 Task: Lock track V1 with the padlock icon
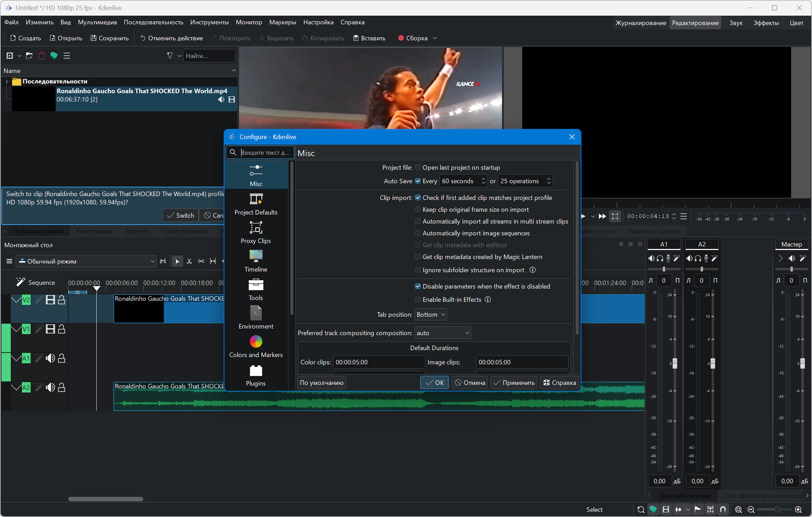click(62, 329)
